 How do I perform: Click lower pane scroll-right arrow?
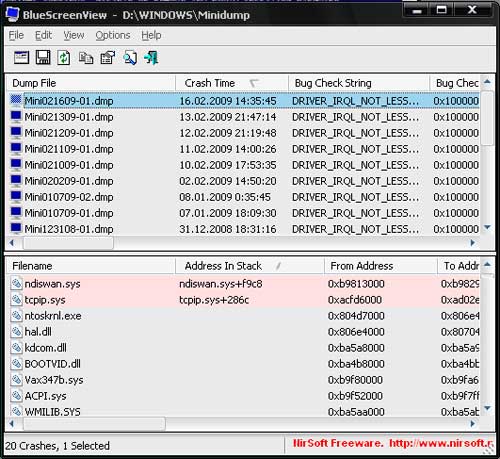(473, 424)
